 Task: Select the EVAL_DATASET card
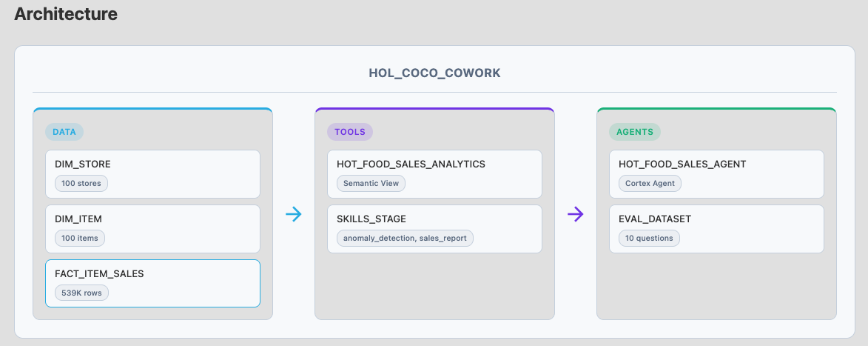[716, 229]
